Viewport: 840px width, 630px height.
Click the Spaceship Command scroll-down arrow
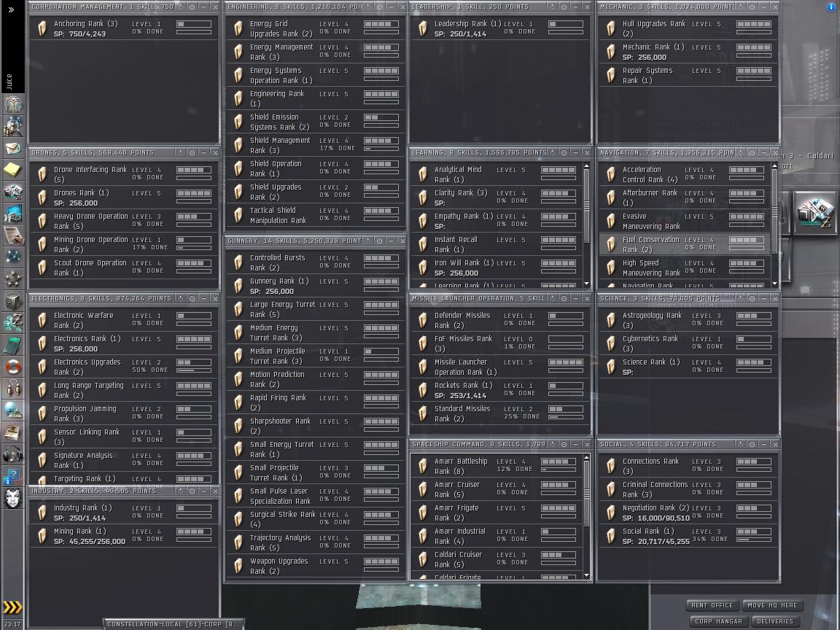pyautogui.click(x=586, y=575)
